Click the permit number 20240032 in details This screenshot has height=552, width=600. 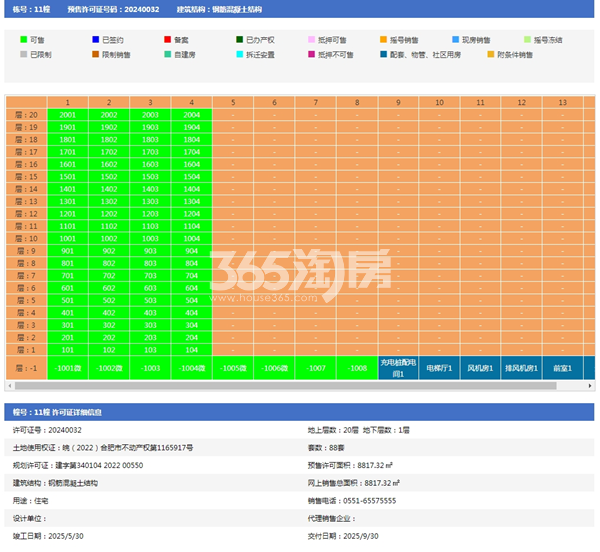coord(65,430)
